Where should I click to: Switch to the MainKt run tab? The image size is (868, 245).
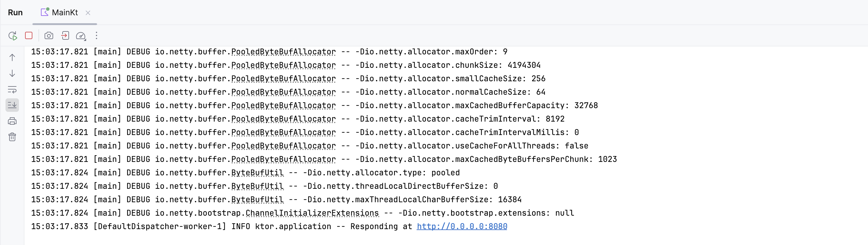pos(64,13)
